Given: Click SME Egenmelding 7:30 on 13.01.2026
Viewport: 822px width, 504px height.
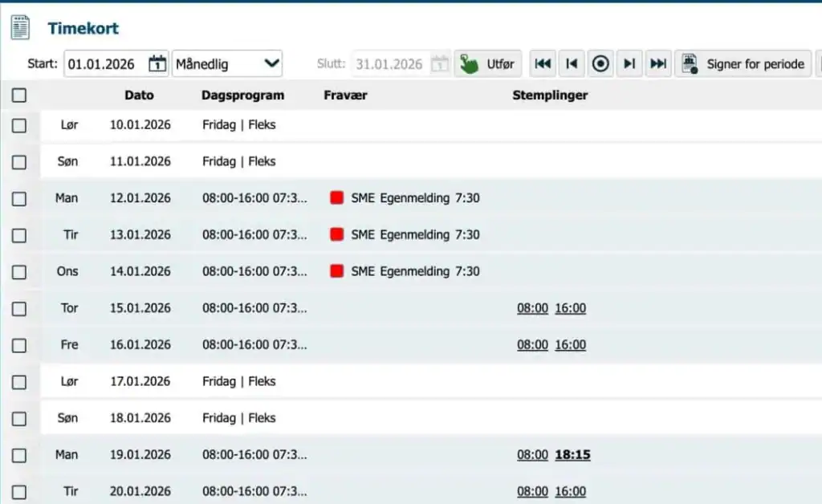Looking at the screenshot, I should pos(415,234).
